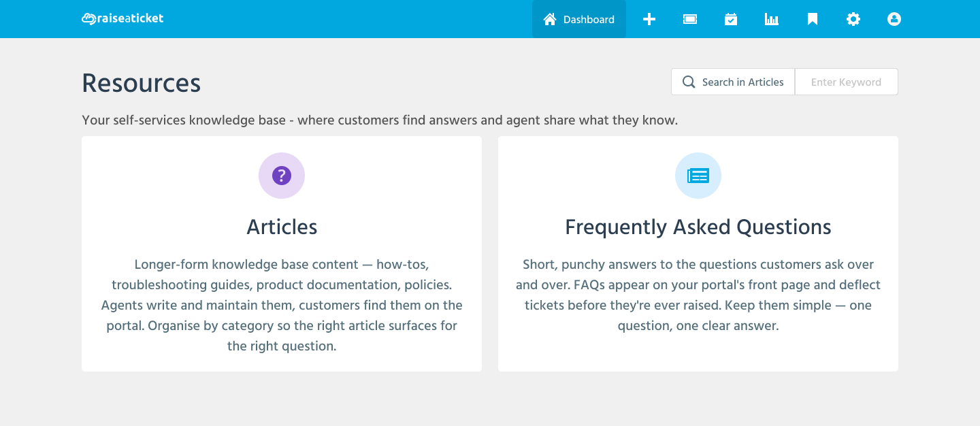
Task: Click the raiseaticket logo
Action: point(122,18)
